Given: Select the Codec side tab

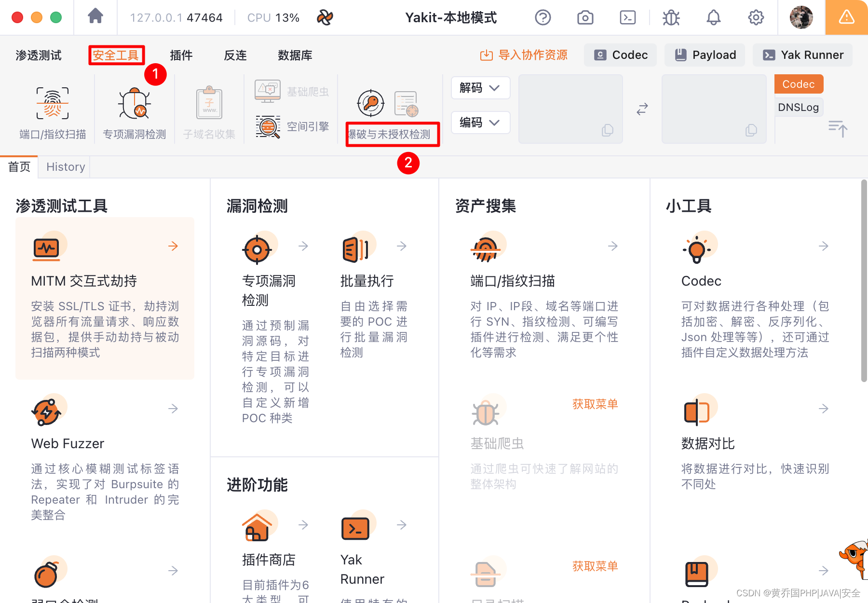Looking at the screenshot, I should 799,84.
